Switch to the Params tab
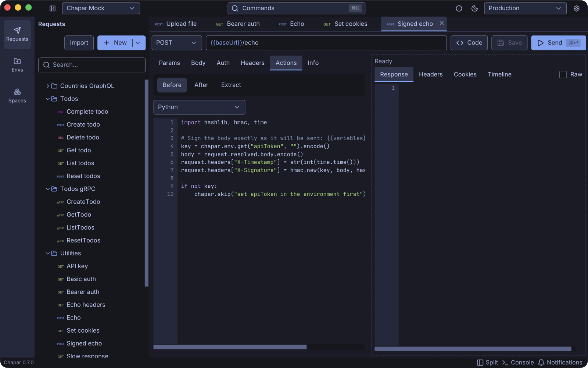The image size is (588, 368). (x=169, y=63)
